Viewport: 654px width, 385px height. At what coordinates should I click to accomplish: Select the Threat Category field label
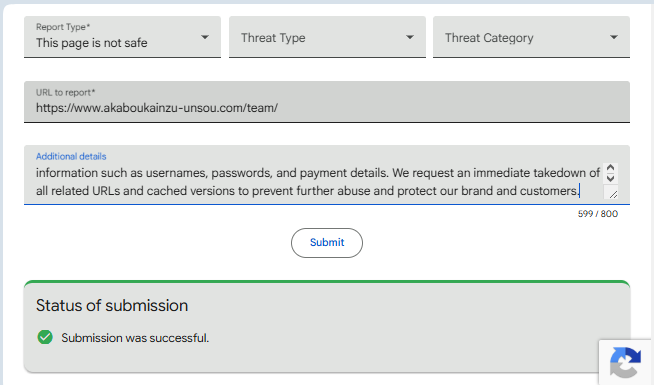tap(489, 38)
